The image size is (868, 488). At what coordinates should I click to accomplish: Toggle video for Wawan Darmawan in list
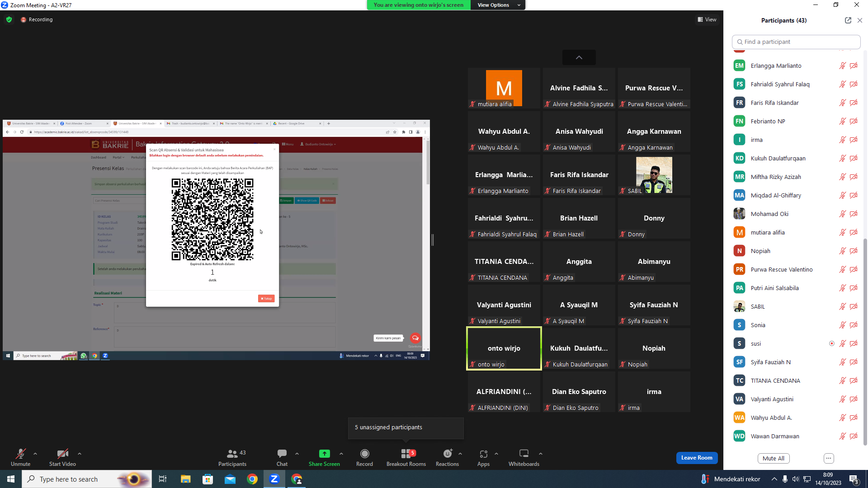pos(854,436)
